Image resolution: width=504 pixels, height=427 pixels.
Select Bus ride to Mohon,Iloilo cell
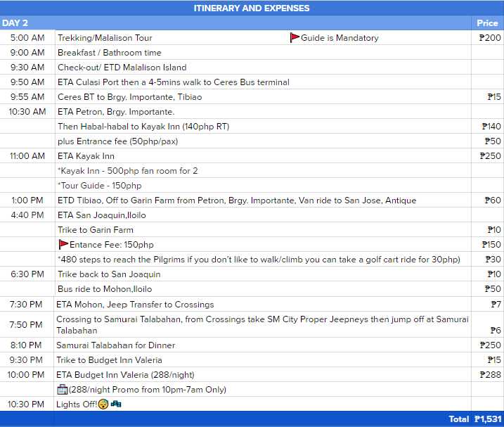pyautogui.click(x=263, y=289)
